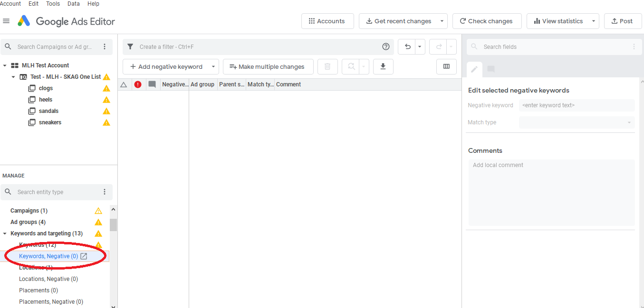Select the clogs ad group
The width and height of the screenshot is (644, 308).
(46, 88)
